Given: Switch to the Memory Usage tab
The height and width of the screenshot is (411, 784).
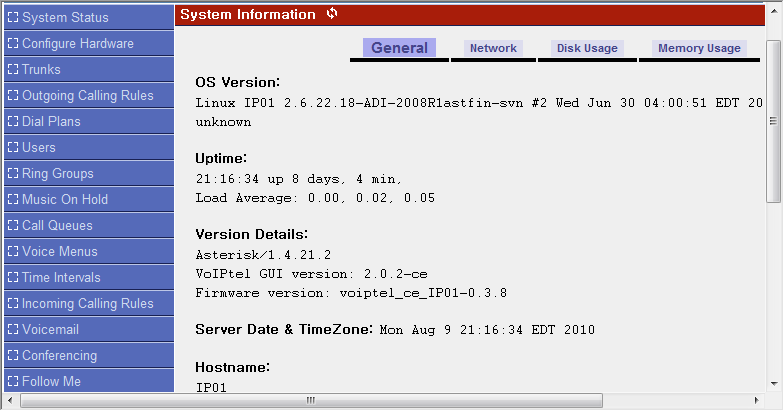Looking at the screenshot, I should [700, 48].
